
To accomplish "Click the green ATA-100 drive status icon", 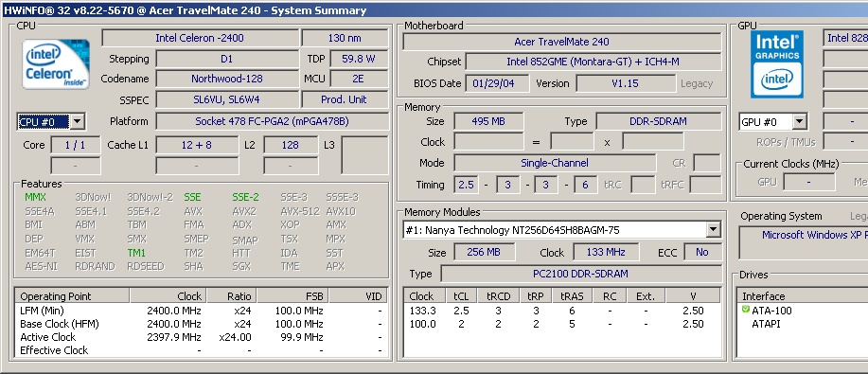I will click(x=745, y=310).
